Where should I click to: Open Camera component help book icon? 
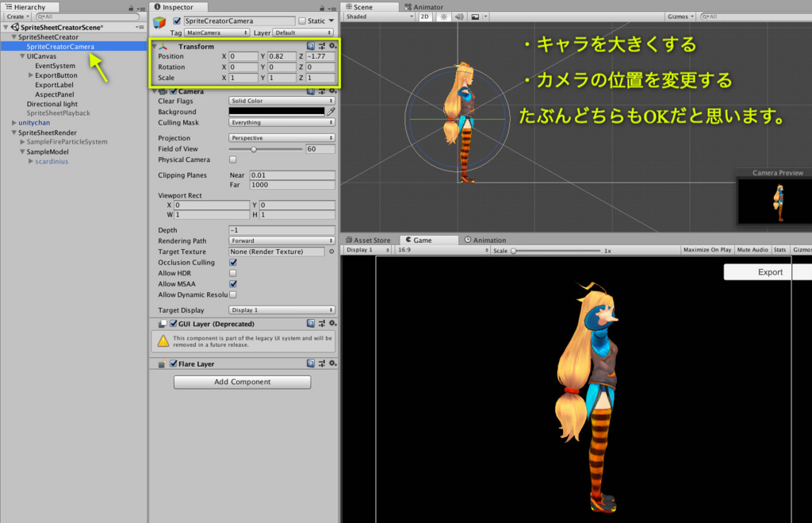tap(311, 91)
